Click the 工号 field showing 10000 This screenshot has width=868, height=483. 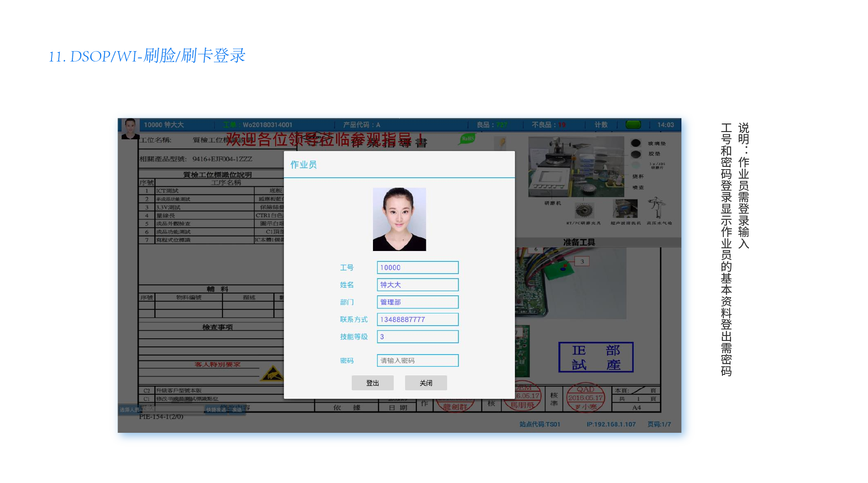(x=417, y=268)
